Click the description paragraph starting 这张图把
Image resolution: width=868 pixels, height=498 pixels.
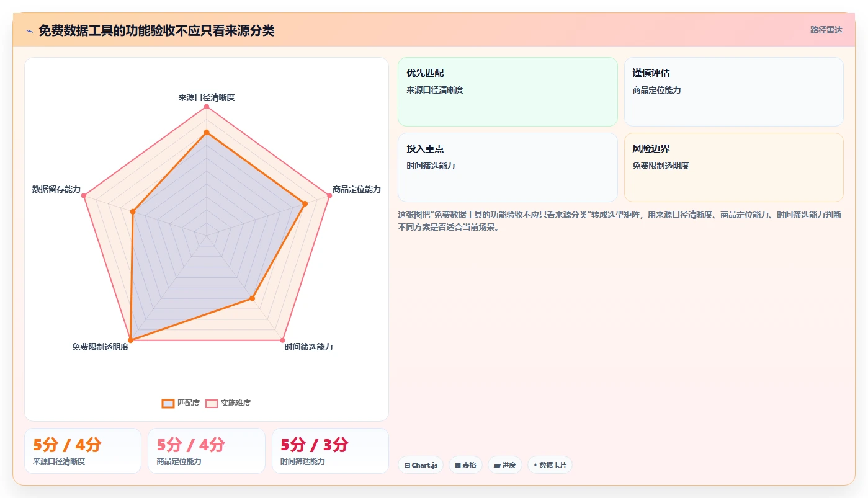[x=620, y=221]
